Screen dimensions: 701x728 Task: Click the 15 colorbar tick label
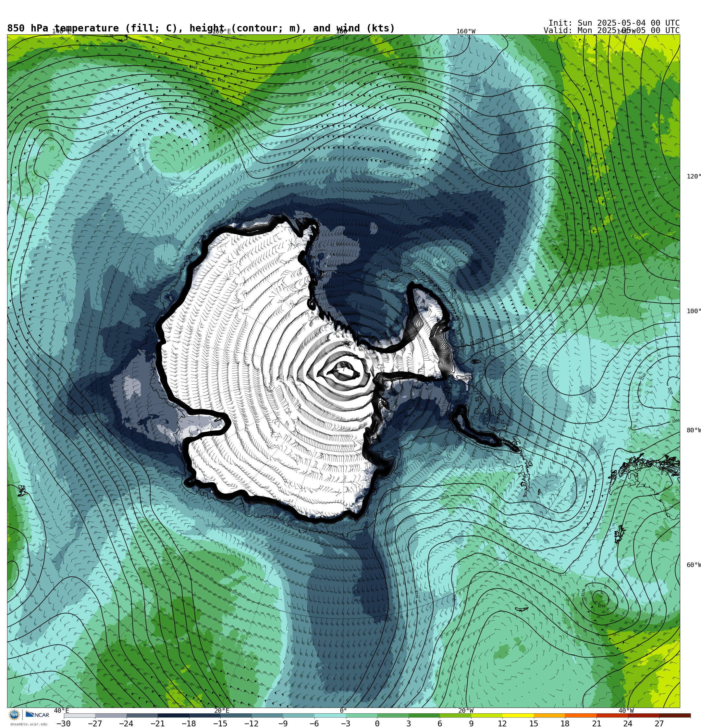(534, 723)
